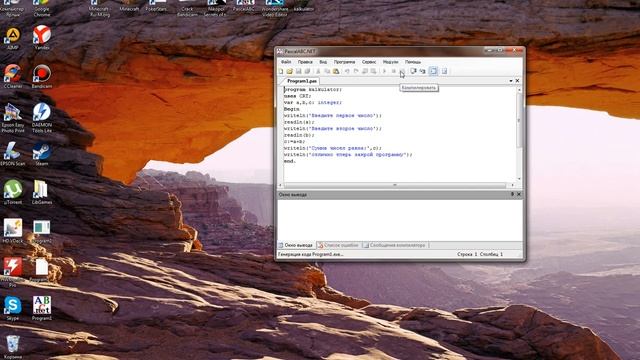640x360 pixels.
Task: Click the editor scroll down arrow
Action: click(x=519, y=179)
